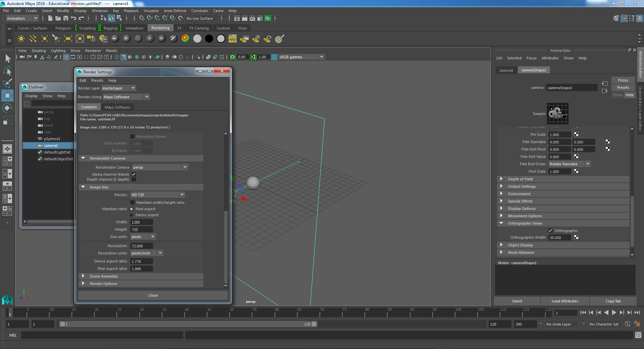Click the Attribute Editor Select button

tap(517, 301)
